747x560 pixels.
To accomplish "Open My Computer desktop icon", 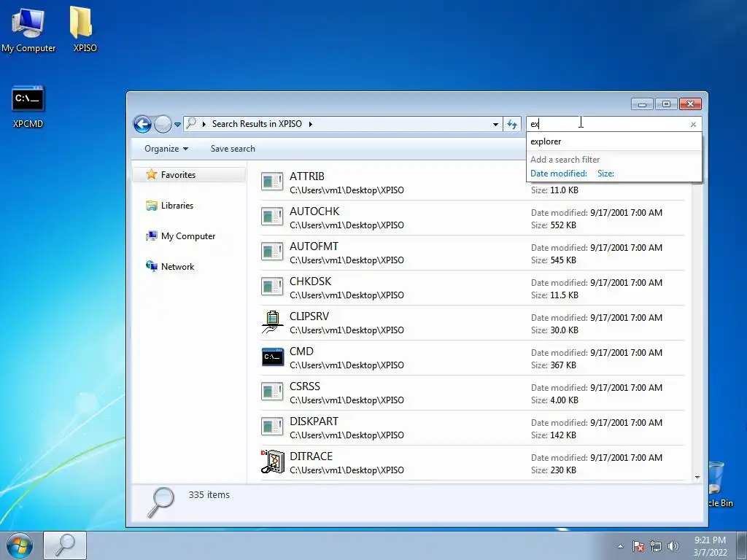I will 28,29.
